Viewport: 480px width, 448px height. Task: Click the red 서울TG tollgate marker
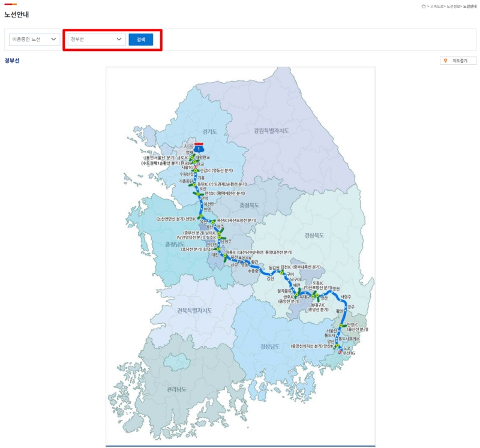[x=196, y=167]
